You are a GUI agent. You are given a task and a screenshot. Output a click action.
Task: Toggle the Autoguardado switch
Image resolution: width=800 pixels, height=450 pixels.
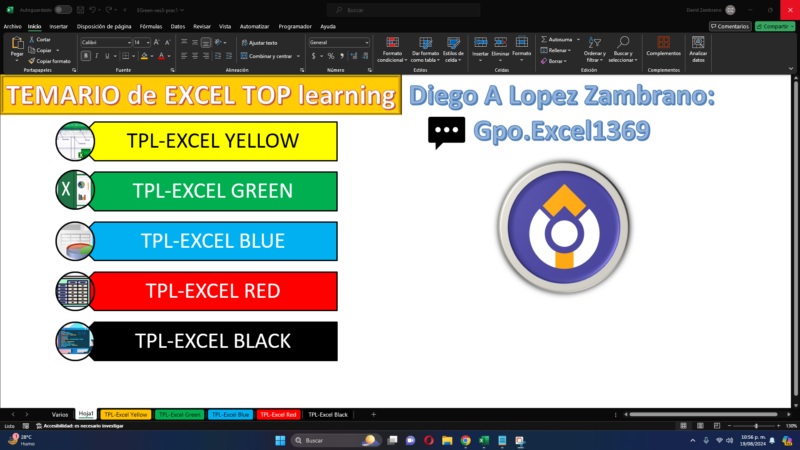point(63,10)
